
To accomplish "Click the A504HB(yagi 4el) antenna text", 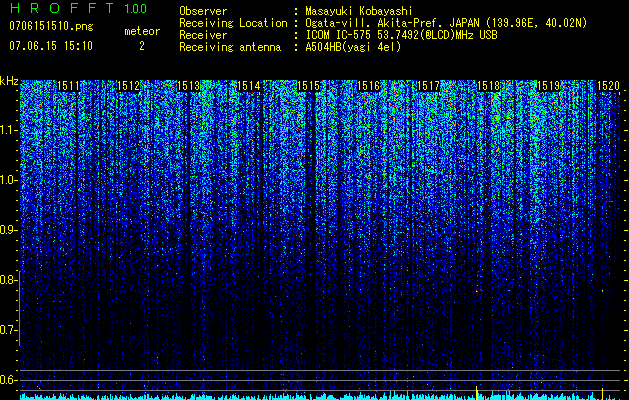I will pos(353,47).
